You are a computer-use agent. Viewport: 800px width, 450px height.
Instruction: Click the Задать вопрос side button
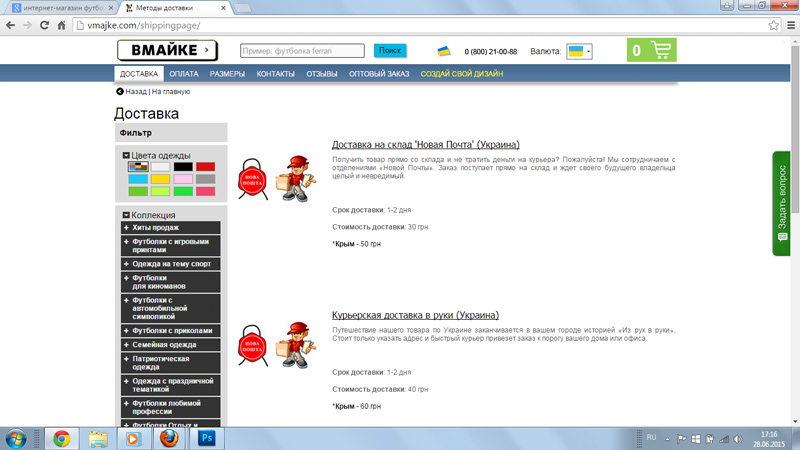click(782, 204)
